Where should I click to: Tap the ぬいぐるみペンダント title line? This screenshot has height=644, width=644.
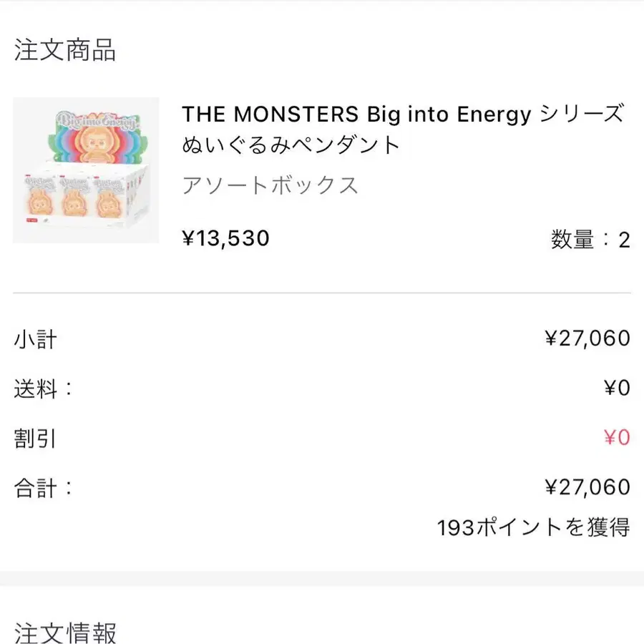(x=291, y=146)
